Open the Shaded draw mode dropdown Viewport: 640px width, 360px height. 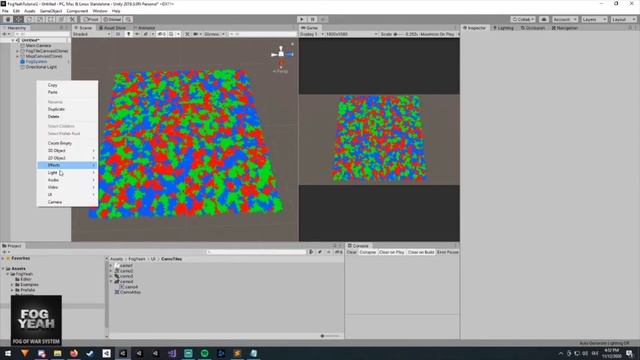click(92, 34)
